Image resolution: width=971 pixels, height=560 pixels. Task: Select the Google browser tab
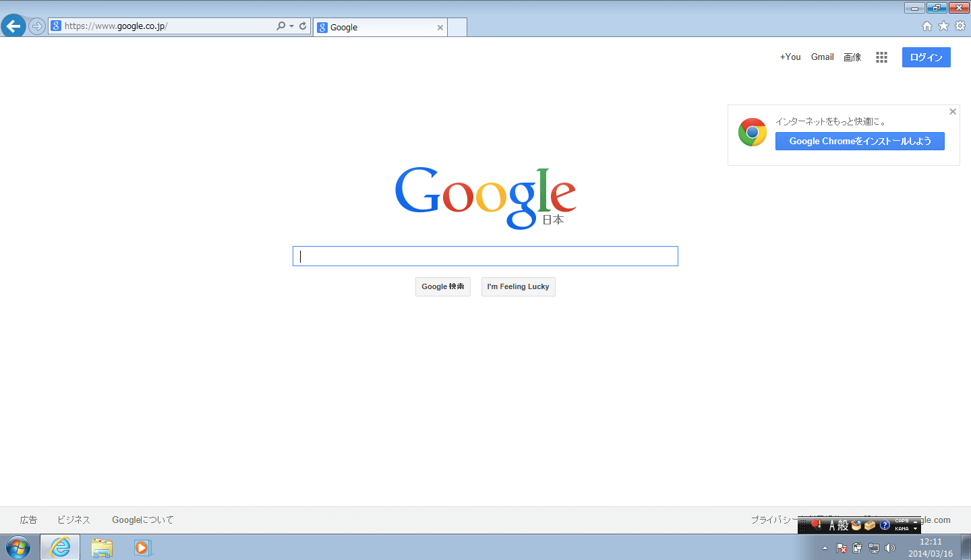[380, 27]
